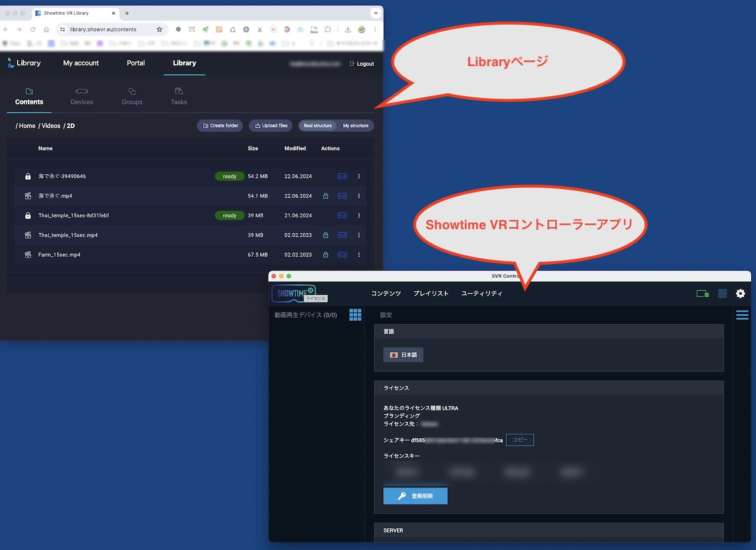
Task: Expand Chrome tab search chevron
Action: 375,13
